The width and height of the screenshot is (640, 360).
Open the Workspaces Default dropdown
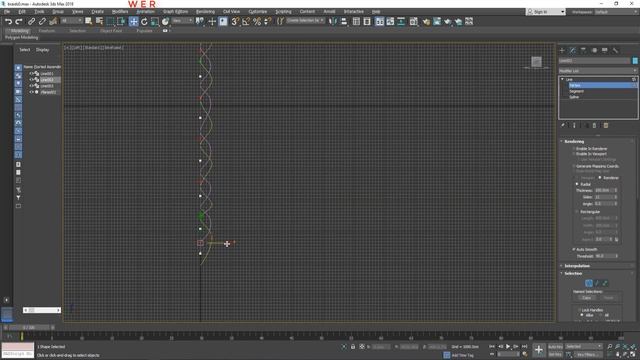pos(616,12)
